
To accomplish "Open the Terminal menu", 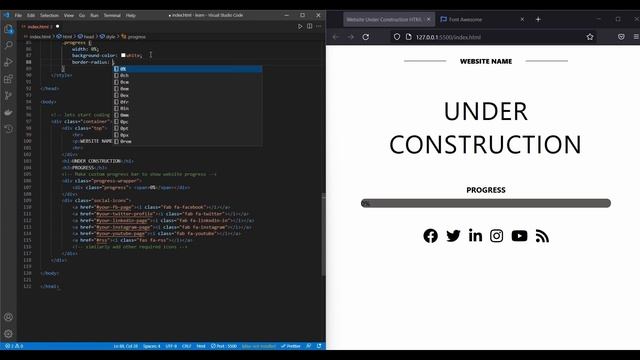I will point(112,15).
